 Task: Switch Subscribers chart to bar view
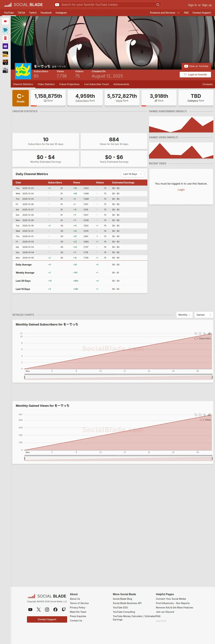[209, 334]
